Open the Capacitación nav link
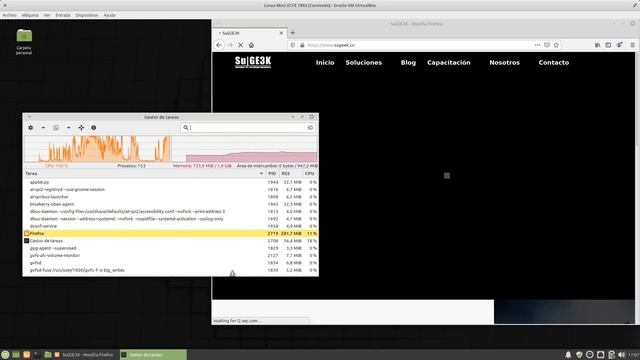The height and width of the screenshot is (360, 640). click(449, 62)
